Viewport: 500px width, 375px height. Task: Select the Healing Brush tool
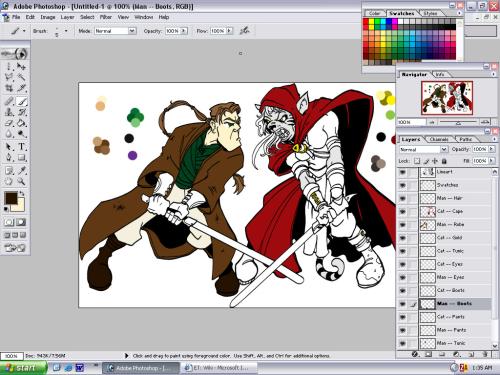tap(9, 101)
